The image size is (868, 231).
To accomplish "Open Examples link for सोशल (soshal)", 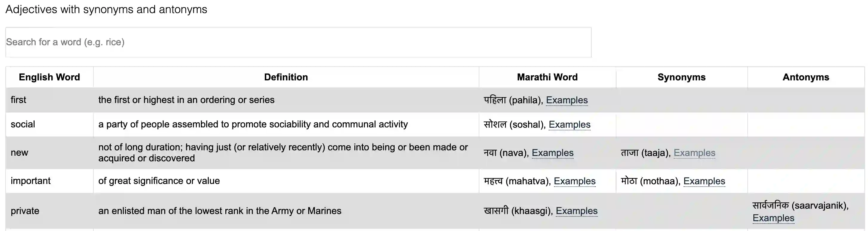I will 570,124.
